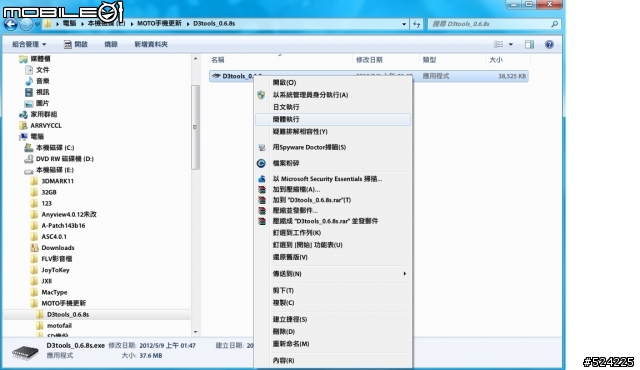Choose 日文執行 in the context menu
Screen dimensions: 640x370
pos(333,107)
